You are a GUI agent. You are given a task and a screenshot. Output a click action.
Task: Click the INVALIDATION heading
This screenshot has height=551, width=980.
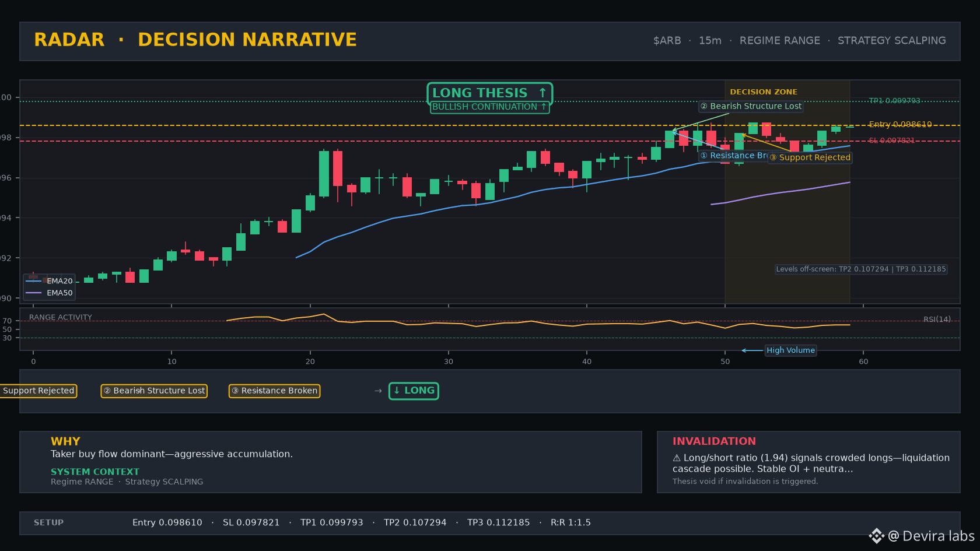click(714, 441)
